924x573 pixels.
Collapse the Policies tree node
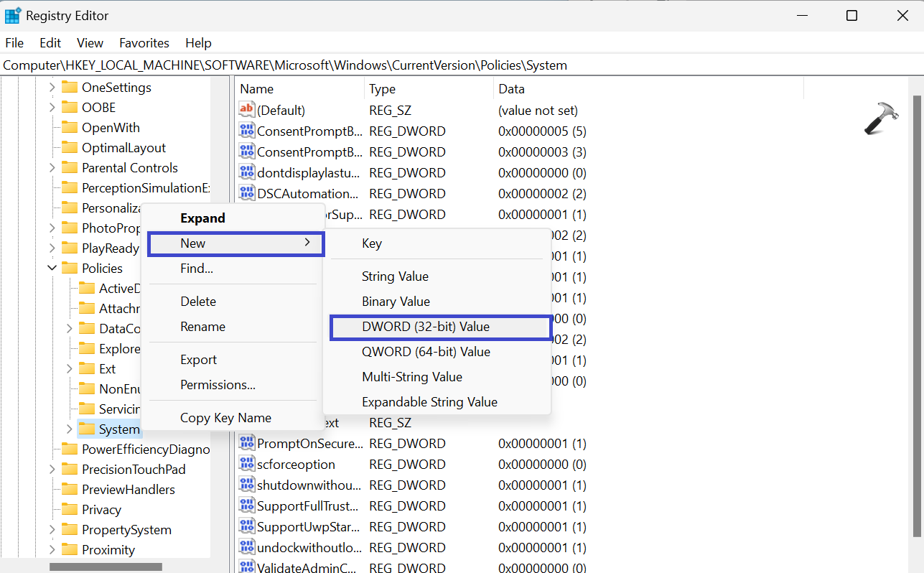point(52,269)
